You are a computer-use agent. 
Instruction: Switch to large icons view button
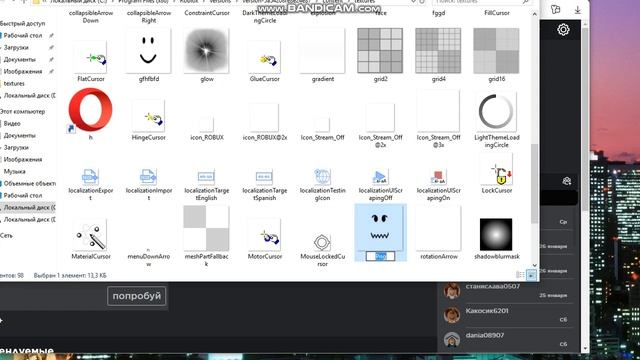(x=531, y=276)
